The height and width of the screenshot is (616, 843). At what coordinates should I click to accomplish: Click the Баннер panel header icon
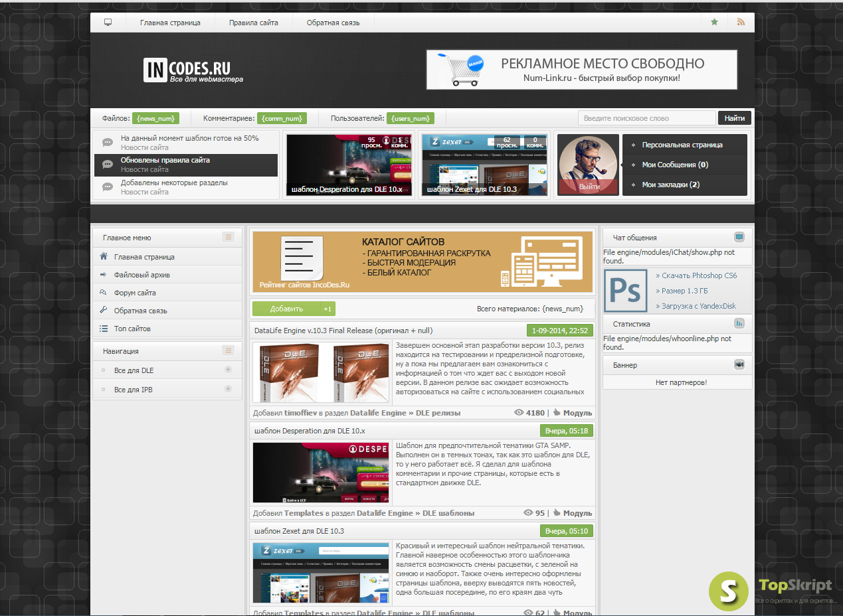pos(739,364)
